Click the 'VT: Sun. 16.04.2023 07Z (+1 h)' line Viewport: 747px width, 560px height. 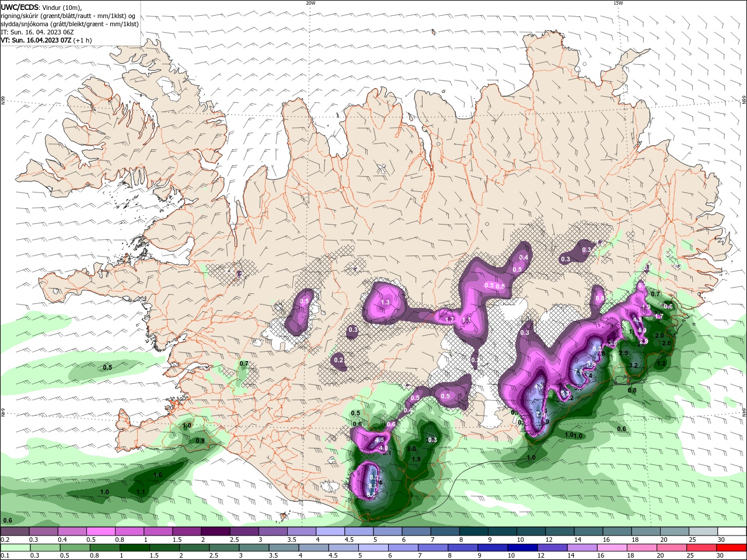46,40
